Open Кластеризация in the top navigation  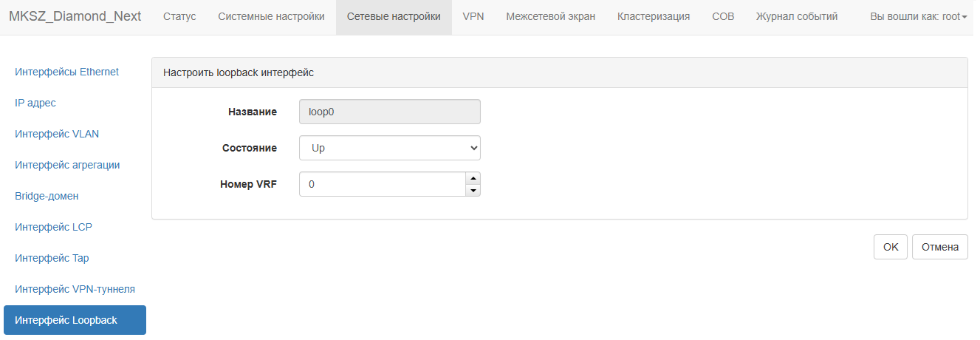click(x=654, y=17)
